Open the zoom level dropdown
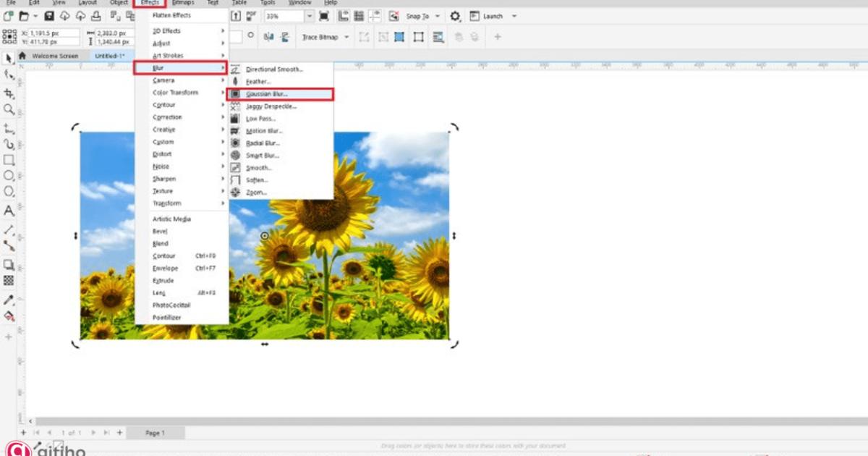Viewport: 868px width, 456px height. click(310, 14)
